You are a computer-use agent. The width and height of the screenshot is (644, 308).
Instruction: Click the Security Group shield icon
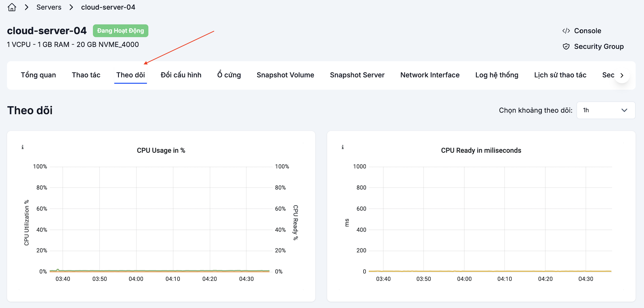[566, 47]
